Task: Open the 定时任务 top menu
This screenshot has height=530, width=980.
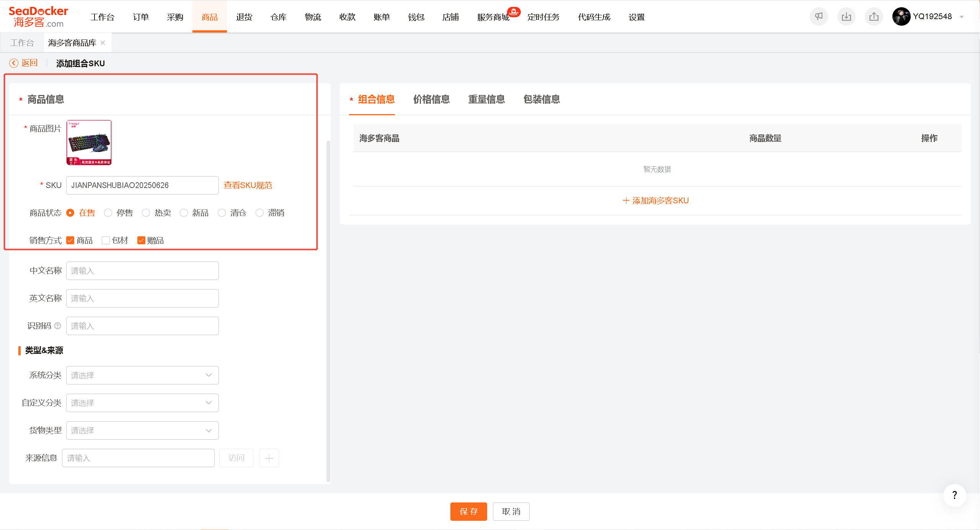Action: point(543,17)
